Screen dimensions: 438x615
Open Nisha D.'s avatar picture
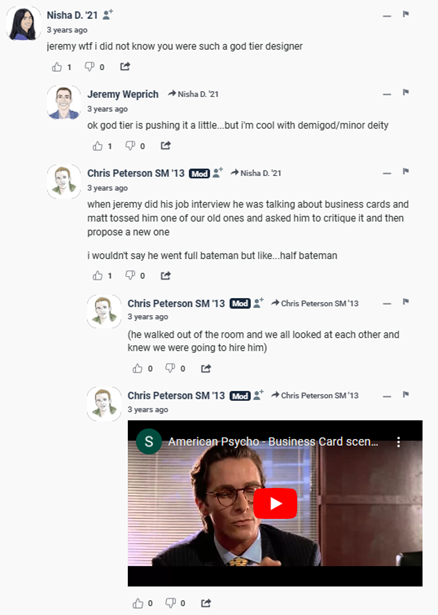point(23,24)
